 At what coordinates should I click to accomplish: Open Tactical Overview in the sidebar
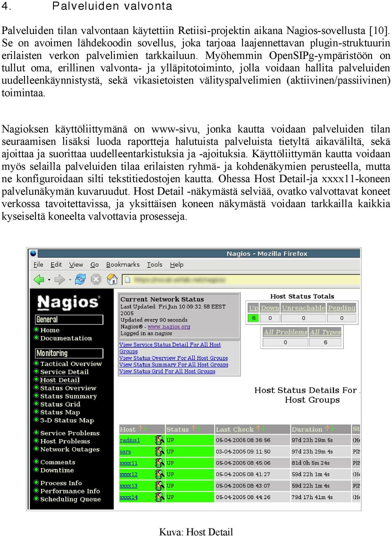tap(71, 364)
